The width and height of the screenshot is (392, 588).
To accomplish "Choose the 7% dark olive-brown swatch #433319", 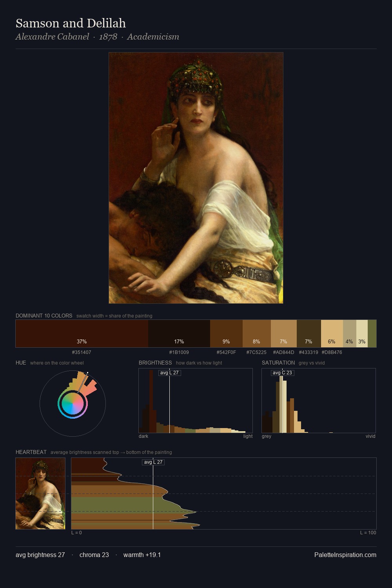I will pyautogui.click(x=309, y=334).
